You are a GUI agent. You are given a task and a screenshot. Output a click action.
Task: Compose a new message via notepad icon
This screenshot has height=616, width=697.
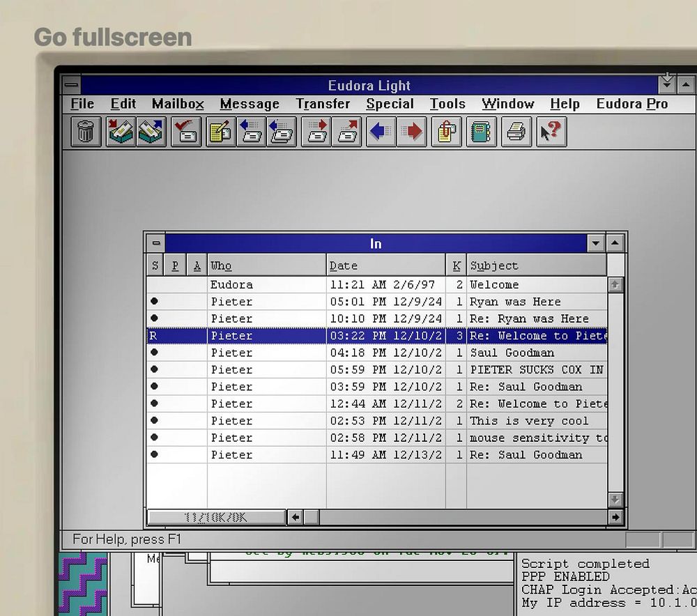point(221,132)
